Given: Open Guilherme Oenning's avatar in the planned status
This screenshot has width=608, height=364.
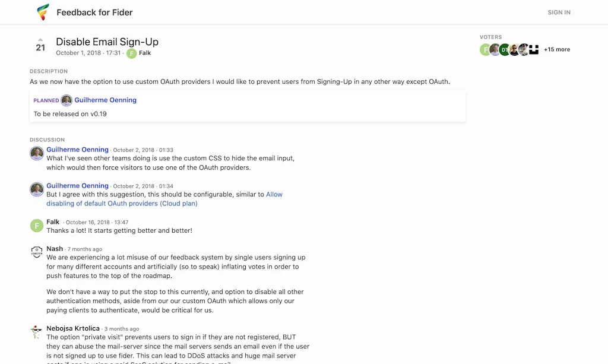Looking at the screenshot, I should point(66,100).
